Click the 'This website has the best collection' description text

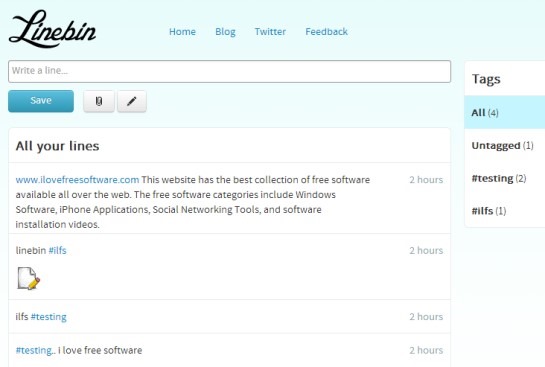(193, 202)
